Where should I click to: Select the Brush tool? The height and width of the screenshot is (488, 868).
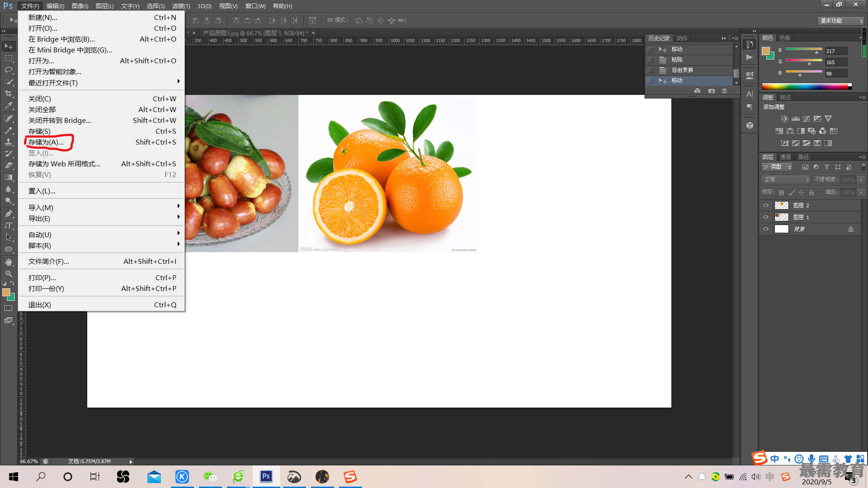(9, 130)
